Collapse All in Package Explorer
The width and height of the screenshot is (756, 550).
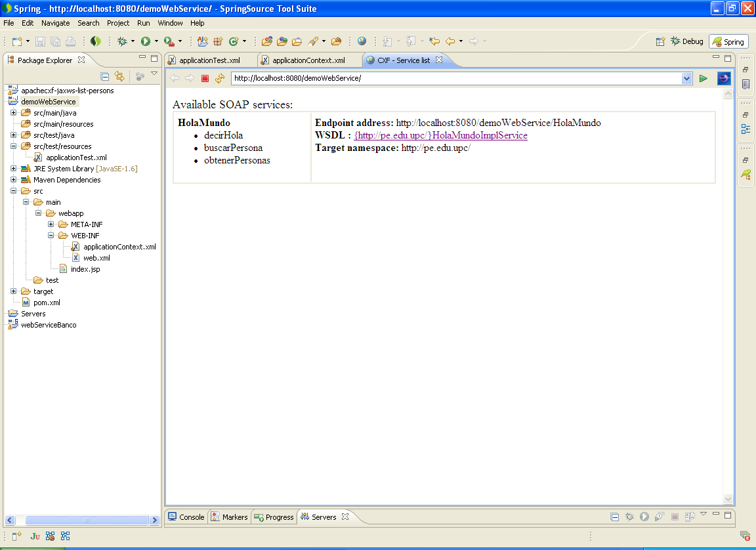(x=104, y=76)
